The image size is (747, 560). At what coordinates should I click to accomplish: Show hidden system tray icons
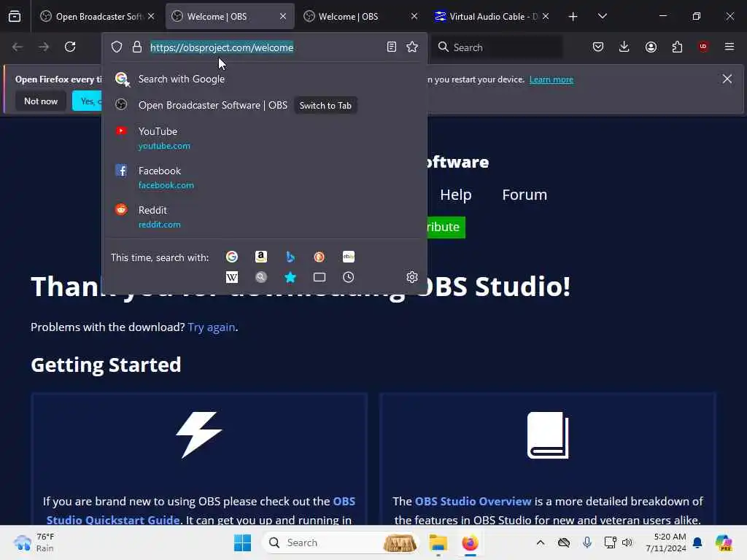[541, 542]
